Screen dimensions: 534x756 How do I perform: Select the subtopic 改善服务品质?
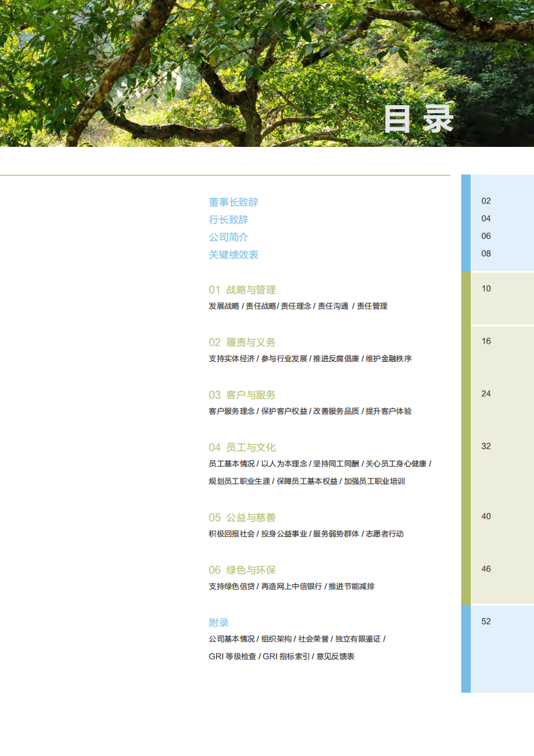coord(337,411)
